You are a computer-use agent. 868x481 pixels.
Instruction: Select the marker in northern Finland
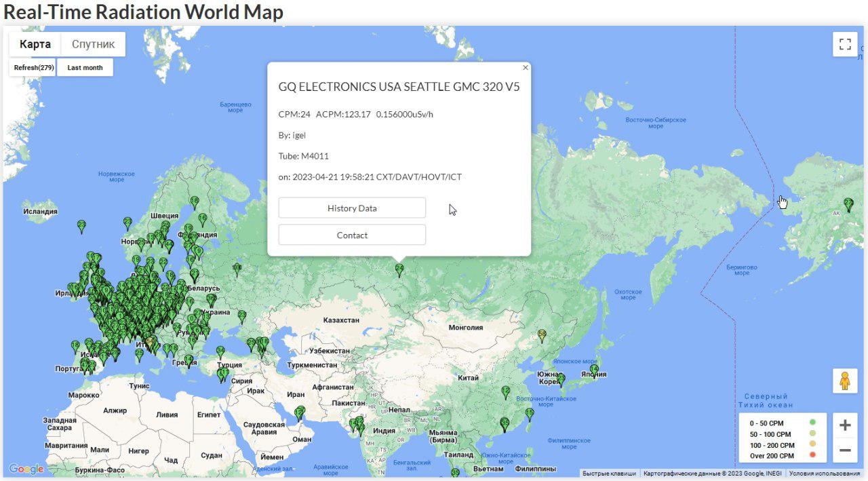pyautogui.click(x=195, y=202)
